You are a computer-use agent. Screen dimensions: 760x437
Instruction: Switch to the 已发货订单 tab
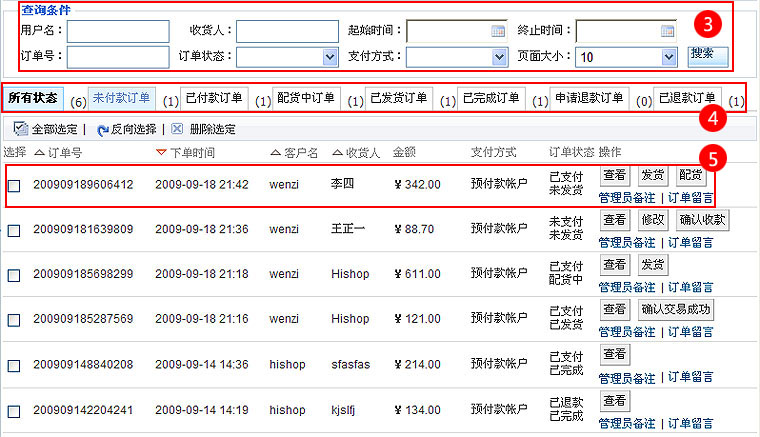[399, 98]
